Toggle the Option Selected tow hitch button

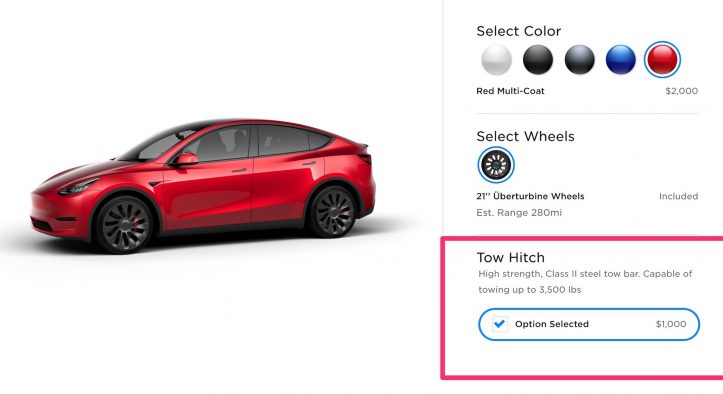click(x=589, y=324)
